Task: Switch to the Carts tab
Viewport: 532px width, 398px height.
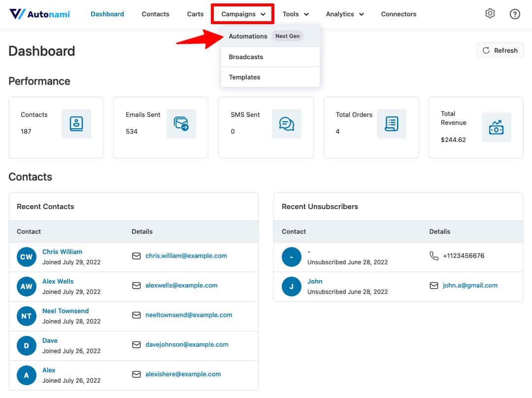Action: tap(195, 14)
